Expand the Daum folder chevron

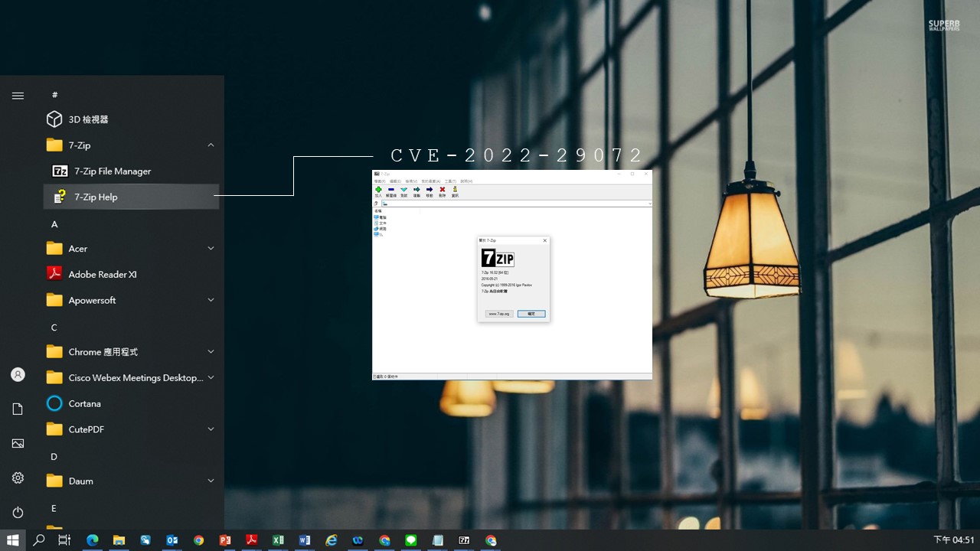[211, 481]
